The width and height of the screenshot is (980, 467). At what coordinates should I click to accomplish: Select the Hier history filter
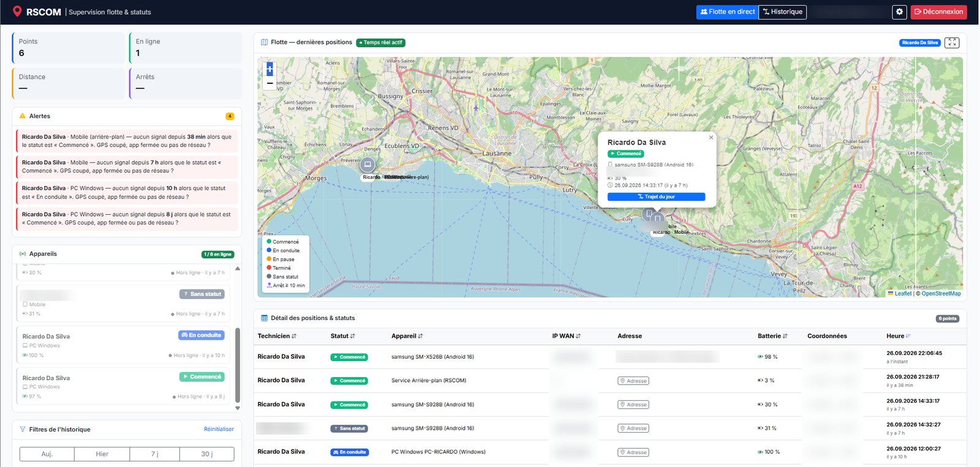pos(102,454)
